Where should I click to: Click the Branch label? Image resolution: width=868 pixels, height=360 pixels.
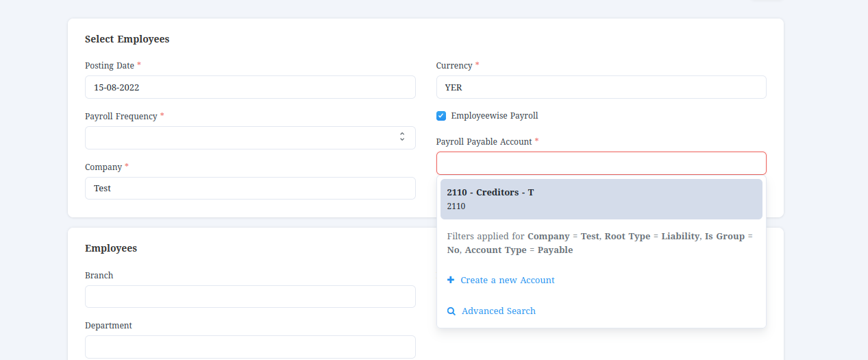pos(99,276)
